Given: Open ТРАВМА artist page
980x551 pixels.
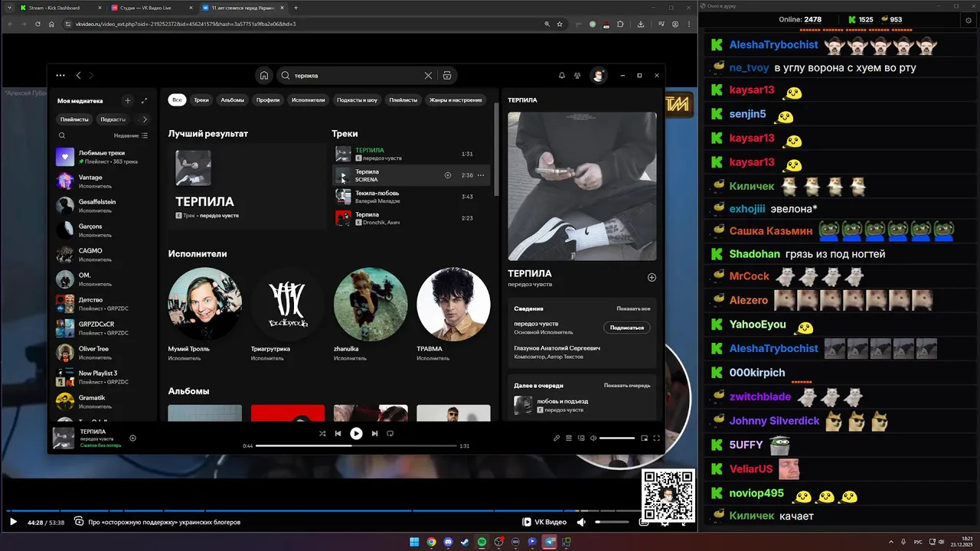Looking at the screenshot, I should point(453,314).
